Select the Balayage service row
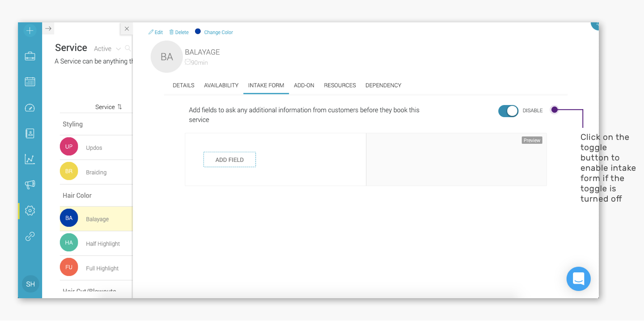Viewport: 644px width, 321px height. 96,219
